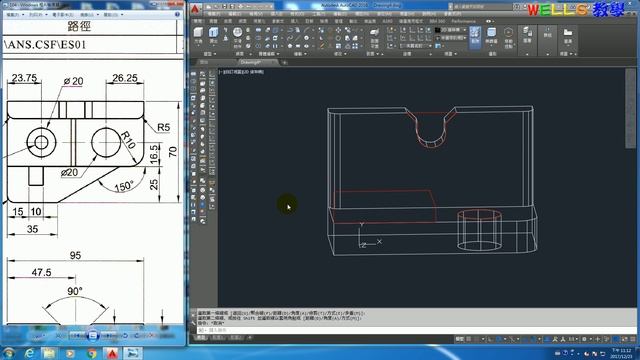
Task: Expand the Modeling (塑型) panel
Action: [x=210, y=54]
